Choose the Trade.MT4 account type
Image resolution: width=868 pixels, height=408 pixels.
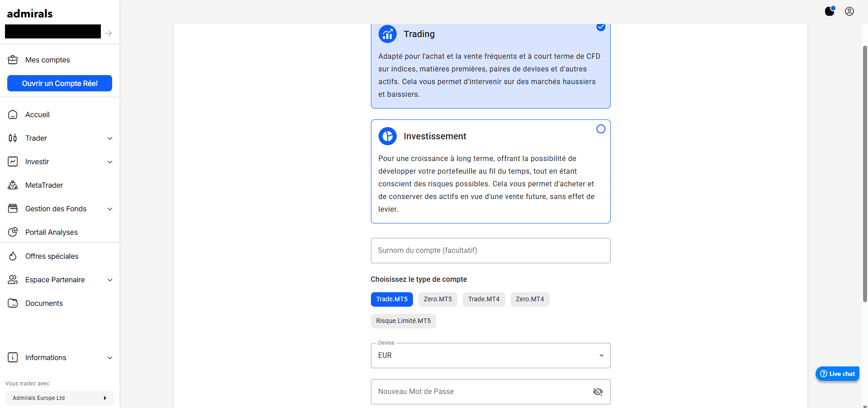point(484,299)
